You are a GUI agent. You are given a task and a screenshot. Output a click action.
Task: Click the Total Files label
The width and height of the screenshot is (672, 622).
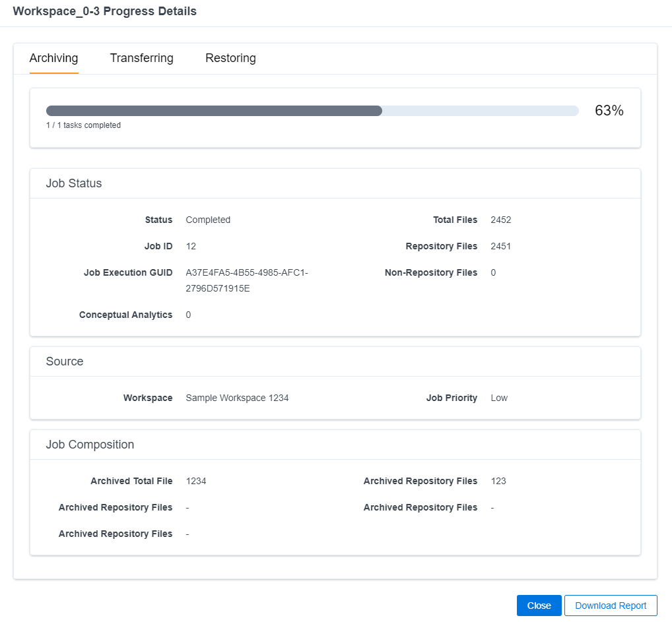tap(455, 220)
